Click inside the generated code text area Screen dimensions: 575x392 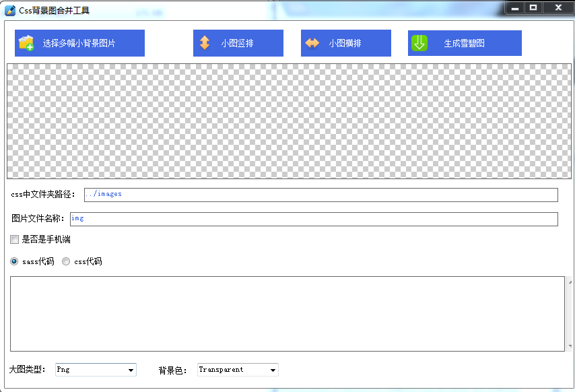287,314
